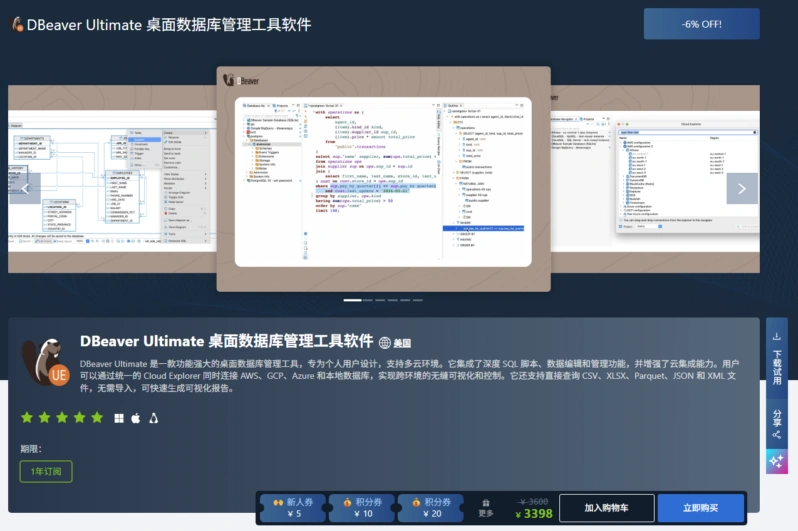Open the center SQL editor screenshot
Screen dimensions: 798x531
pyautogui.click(x=383, y=179)
